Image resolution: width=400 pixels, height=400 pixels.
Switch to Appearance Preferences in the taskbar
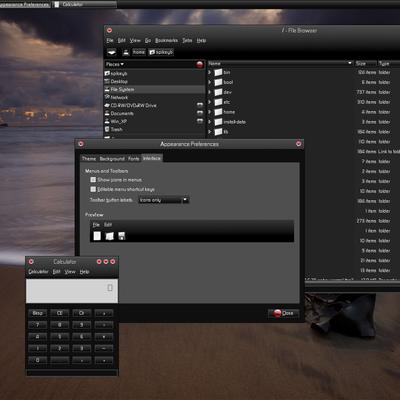pos(25,5)
